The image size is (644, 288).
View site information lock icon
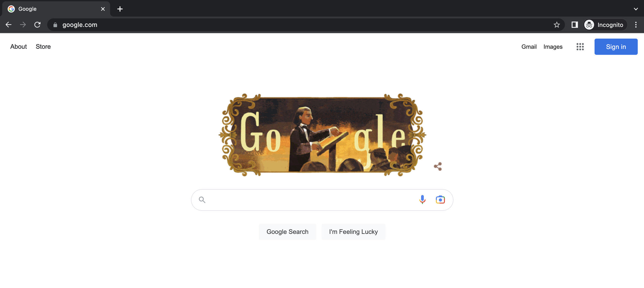click(x=55, y=25)
